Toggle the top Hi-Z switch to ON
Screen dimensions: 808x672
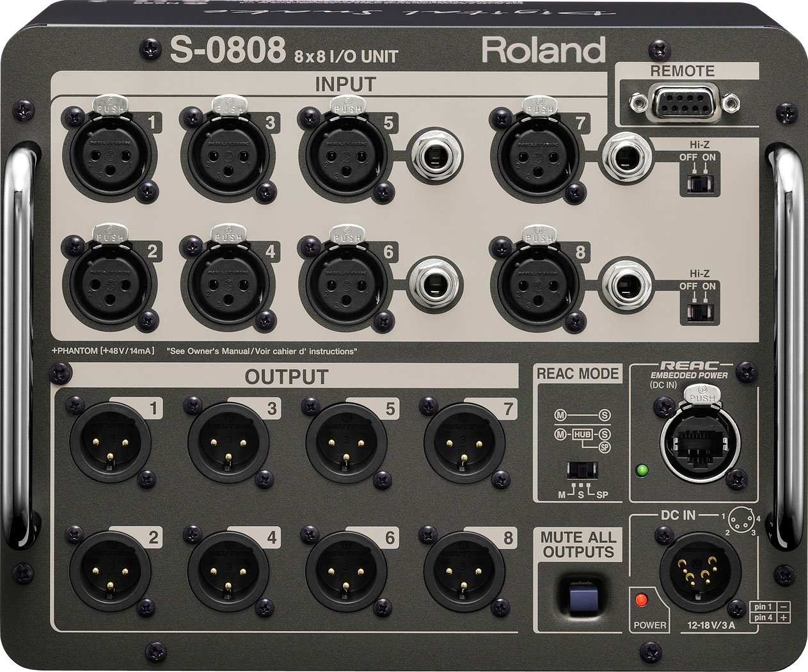(x=705, y=184)
